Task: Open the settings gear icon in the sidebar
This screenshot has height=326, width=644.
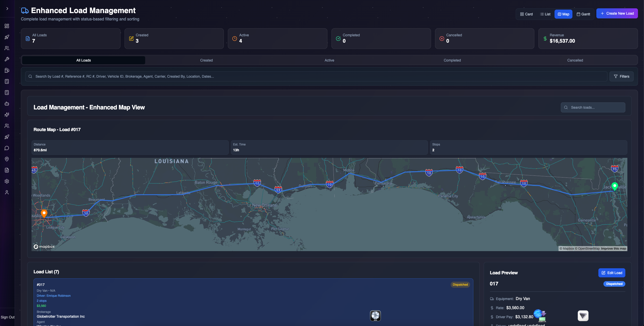Action: (7, 181)
